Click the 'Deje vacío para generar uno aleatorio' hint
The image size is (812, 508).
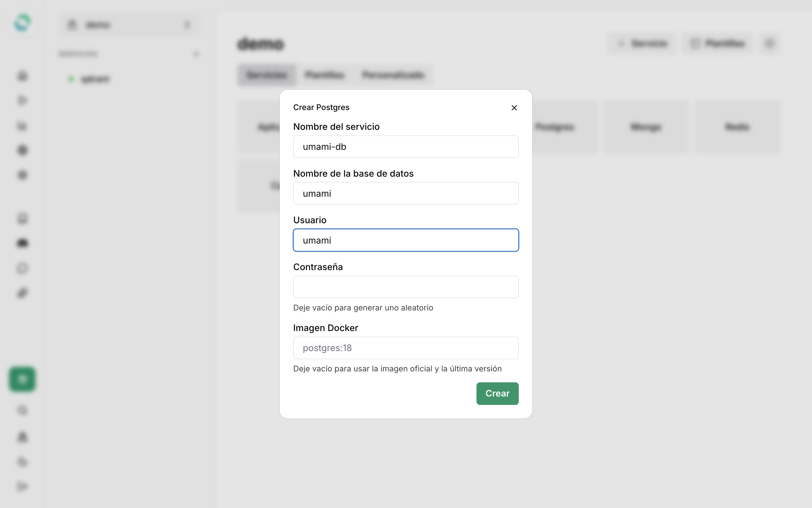pos(363,308)
